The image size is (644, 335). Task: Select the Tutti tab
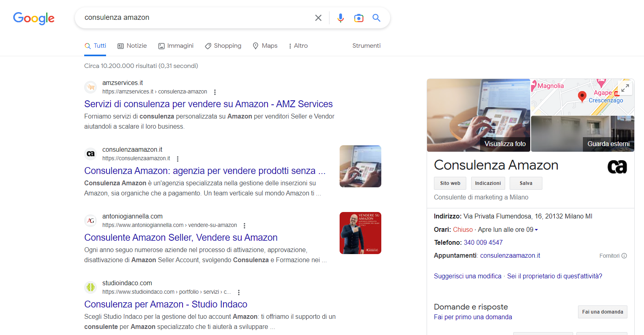(x=95, y=46)
